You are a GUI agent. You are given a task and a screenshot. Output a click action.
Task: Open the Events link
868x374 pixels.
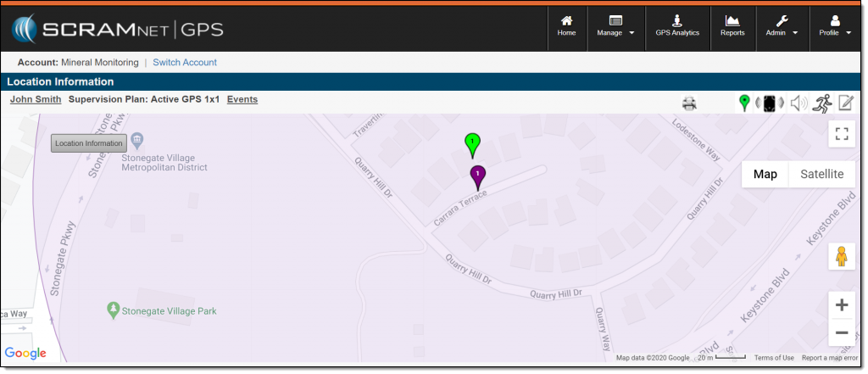pos(242,99)
